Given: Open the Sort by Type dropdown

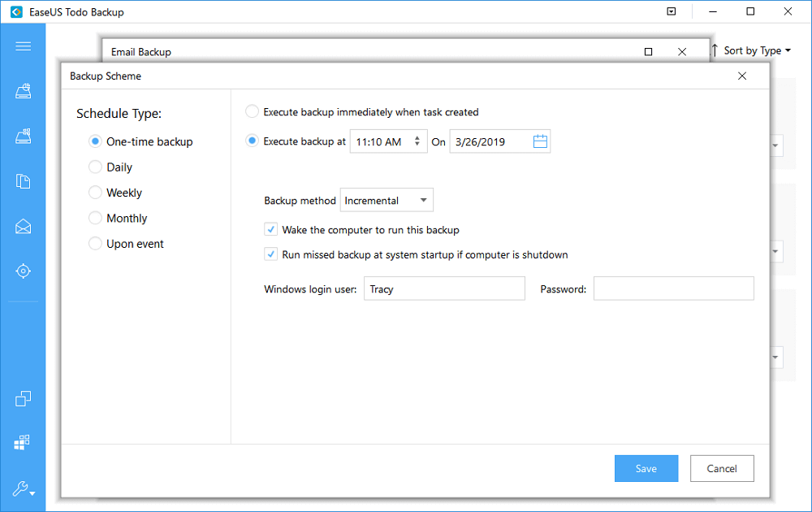Looking at the screenshot, I should pos(757,50).
